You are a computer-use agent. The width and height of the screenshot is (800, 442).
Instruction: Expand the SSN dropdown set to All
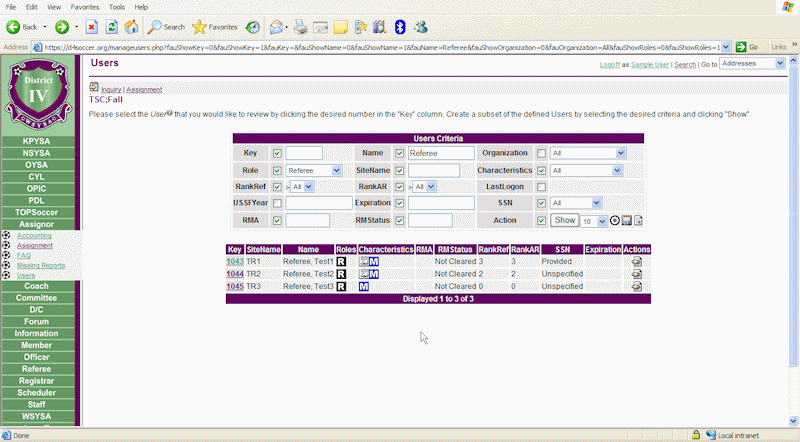coord(576,203)
